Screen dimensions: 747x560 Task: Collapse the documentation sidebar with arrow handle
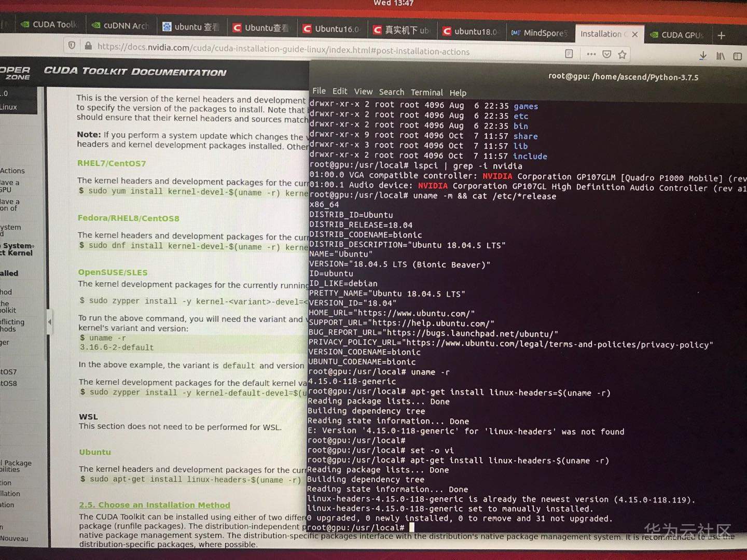click(50, 322)
